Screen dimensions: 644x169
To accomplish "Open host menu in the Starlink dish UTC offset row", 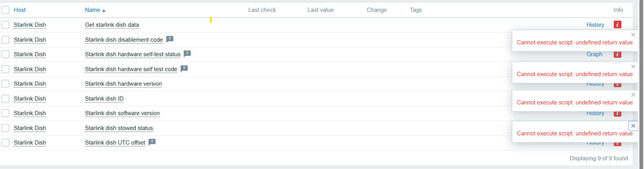I will tap(30, 143).
